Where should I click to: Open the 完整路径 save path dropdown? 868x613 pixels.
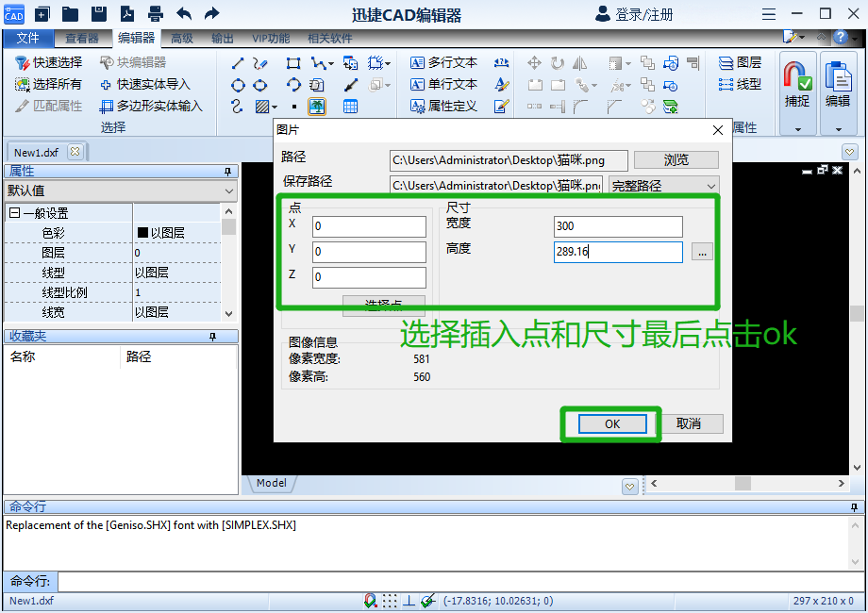click(663, 186)
